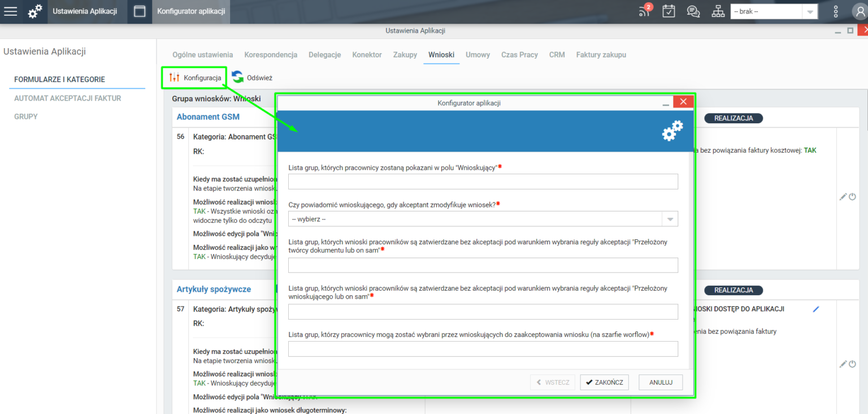
Task: Open the Faktury zakupu tab
Action: click(x=601, y=55)
